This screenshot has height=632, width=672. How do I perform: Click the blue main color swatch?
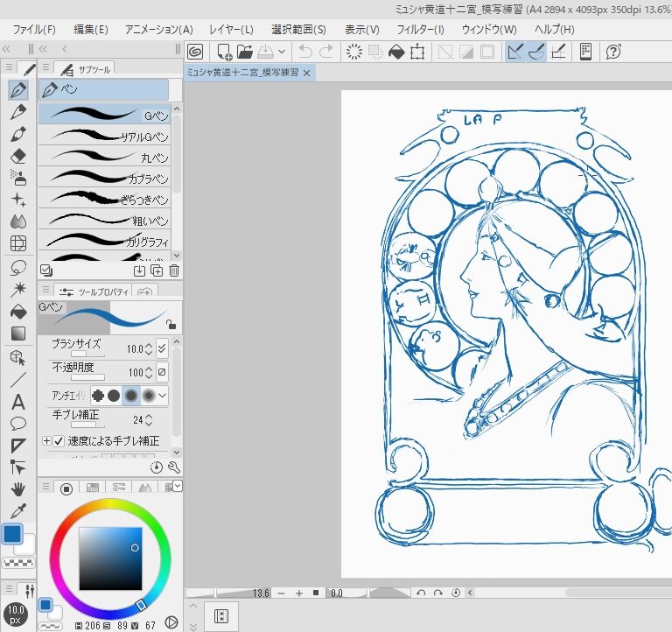click(12, 534)
